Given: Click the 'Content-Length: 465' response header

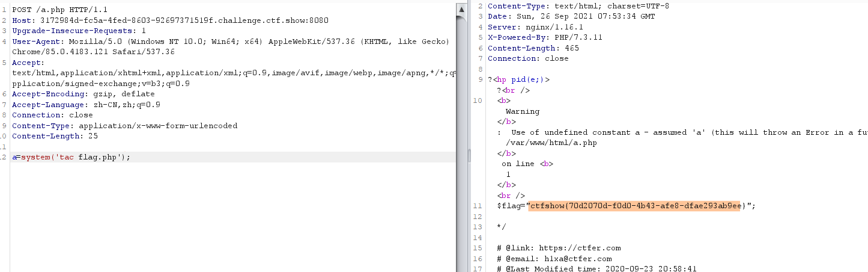Looking at the screenshot, I should [533, 48].
